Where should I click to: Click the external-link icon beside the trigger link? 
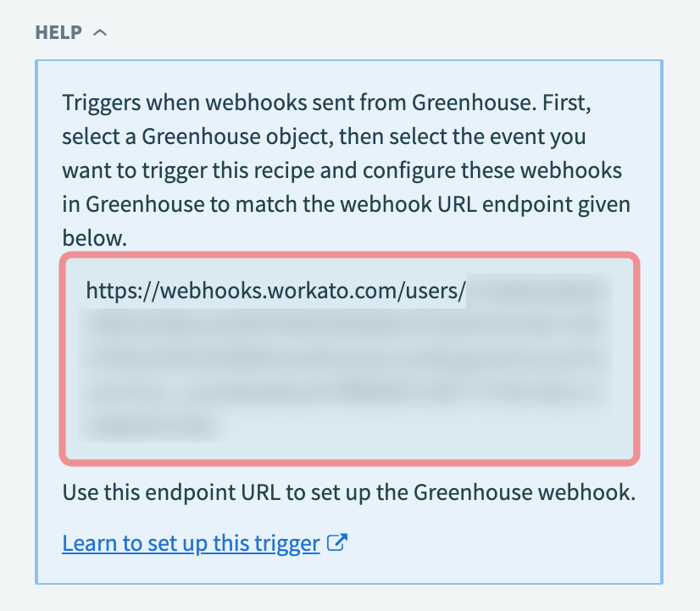tap(336, 542)
